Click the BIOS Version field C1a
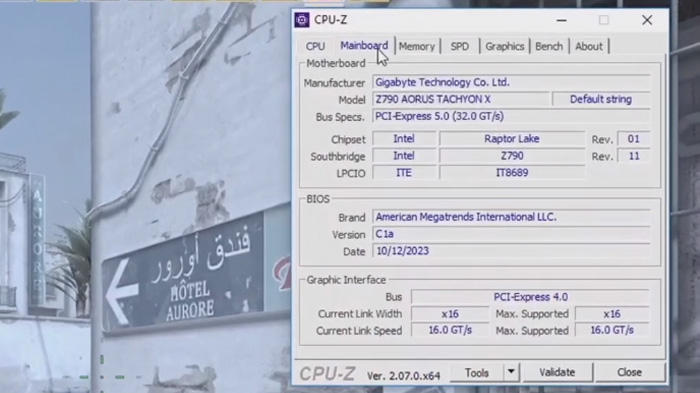The width and height of the screenshot is (700, 393). point(511,234)
